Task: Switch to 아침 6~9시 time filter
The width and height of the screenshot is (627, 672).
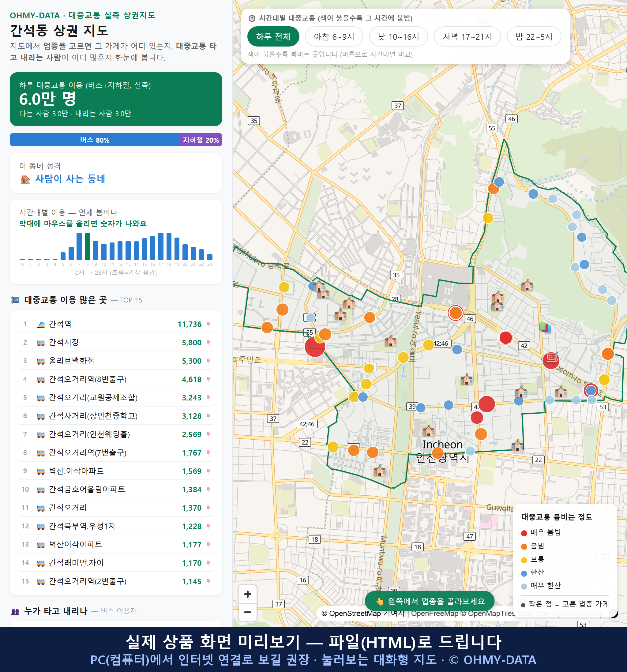Action: click(x=334, y=36)
